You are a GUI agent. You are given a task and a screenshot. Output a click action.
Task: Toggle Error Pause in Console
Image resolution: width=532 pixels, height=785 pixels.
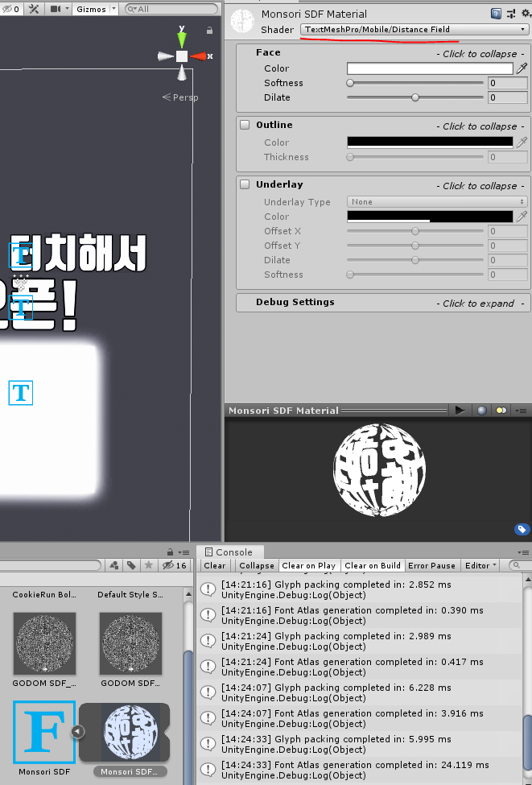tap(432, 565)
